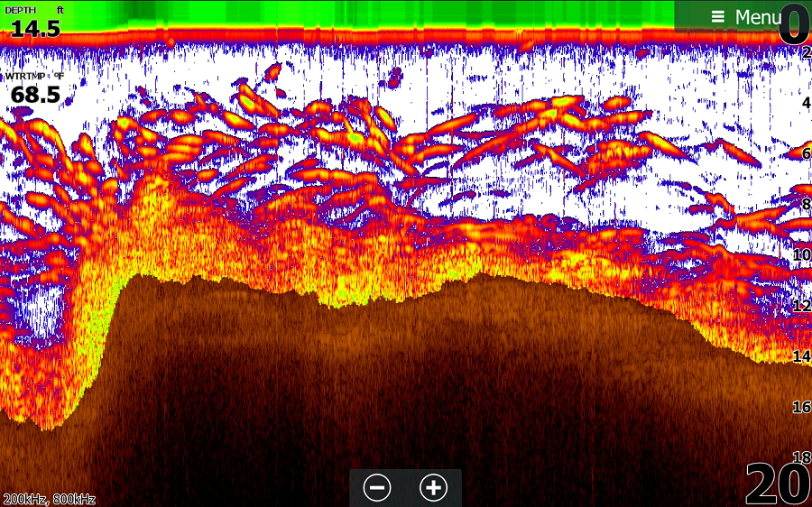
Task: Tap the 12 mark on depth scale
Action: [x=801, y=306]
